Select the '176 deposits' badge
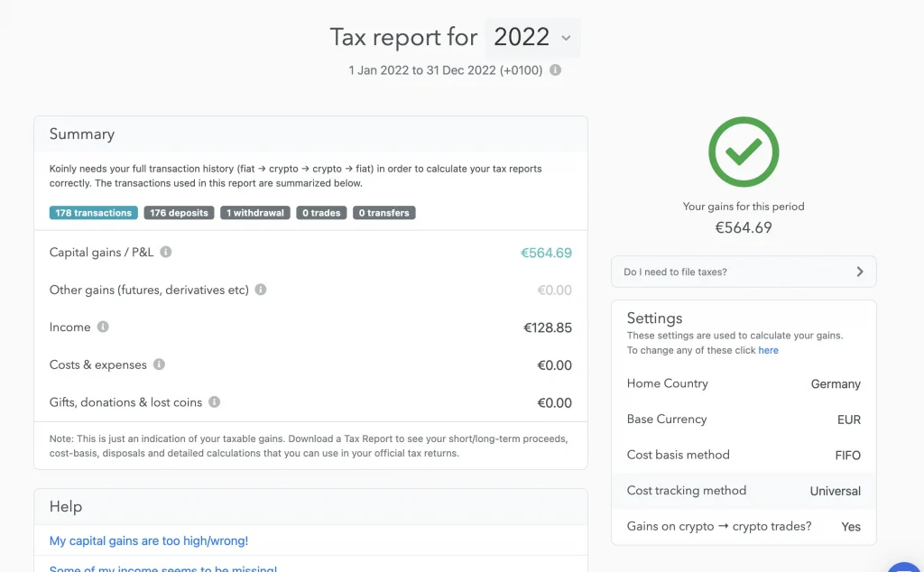Viewport: 924px width, 572px height. (179, 213)
